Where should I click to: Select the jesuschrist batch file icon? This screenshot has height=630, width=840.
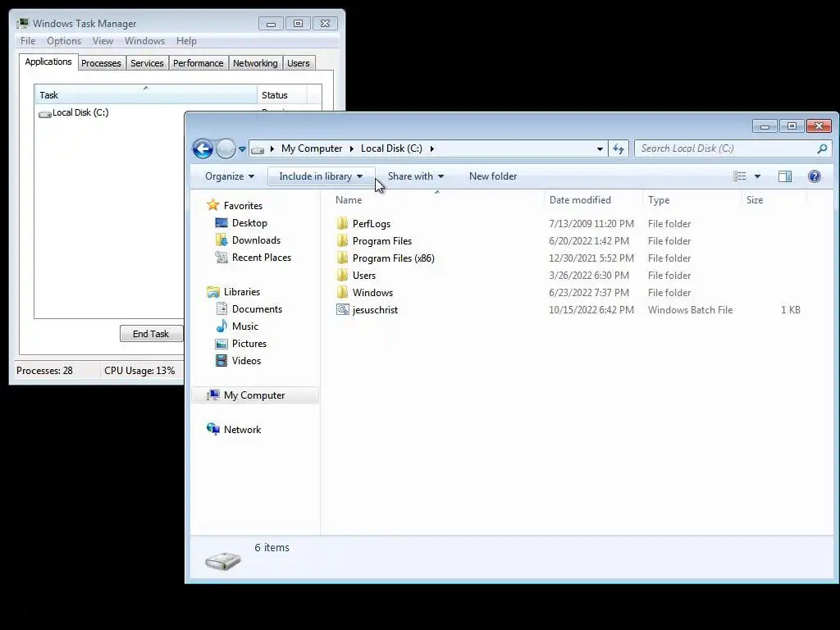tap(342, 309)
